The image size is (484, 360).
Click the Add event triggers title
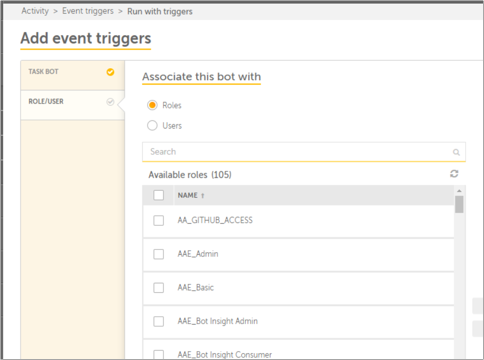tap(86, 38)
